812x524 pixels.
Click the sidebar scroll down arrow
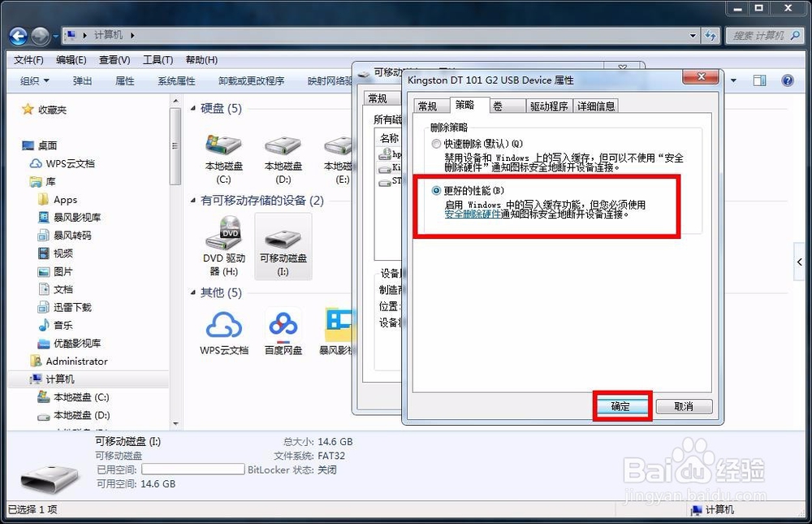(175, 424)
